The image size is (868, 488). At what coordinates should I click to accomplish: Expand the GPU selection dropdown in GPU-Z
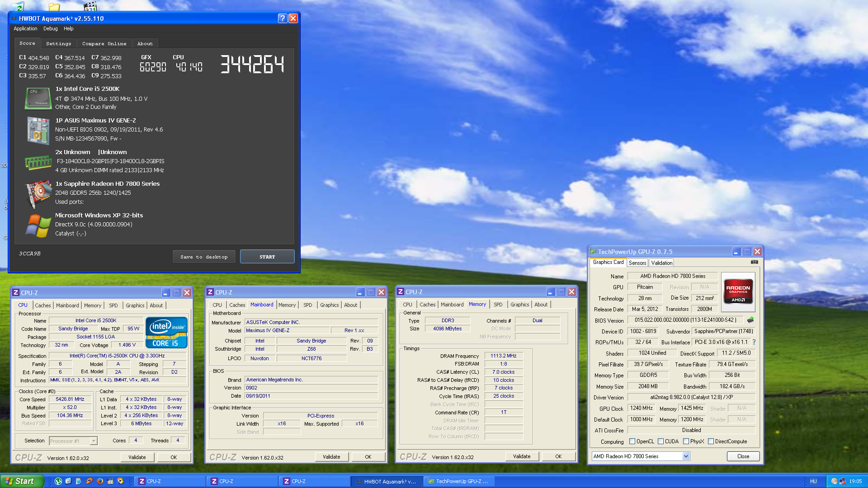pos(686,456)
